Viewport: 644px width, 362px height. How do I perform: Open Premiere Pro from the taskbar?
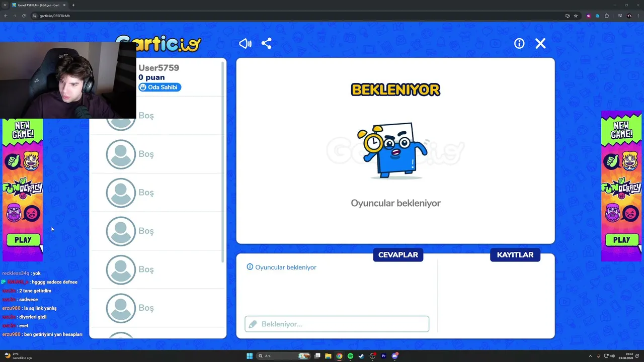coord(383,356)
